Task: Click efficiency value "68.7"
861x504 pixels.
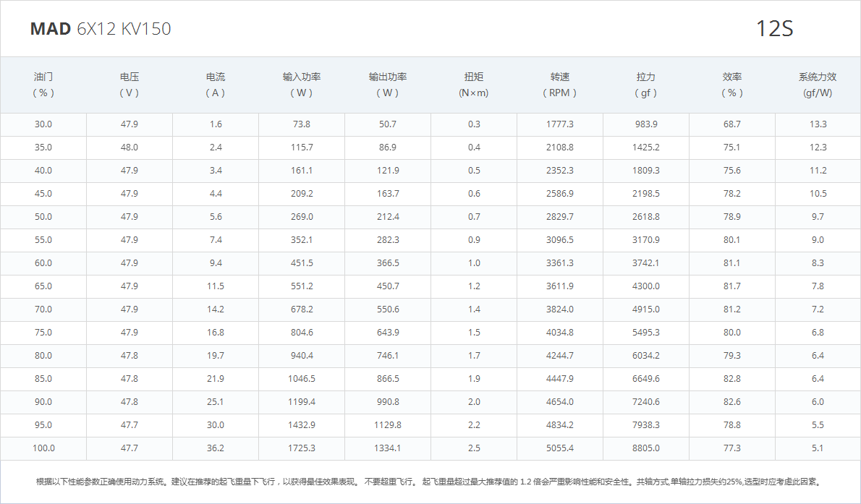Action: pyautogui.click(x=732, y=124)
